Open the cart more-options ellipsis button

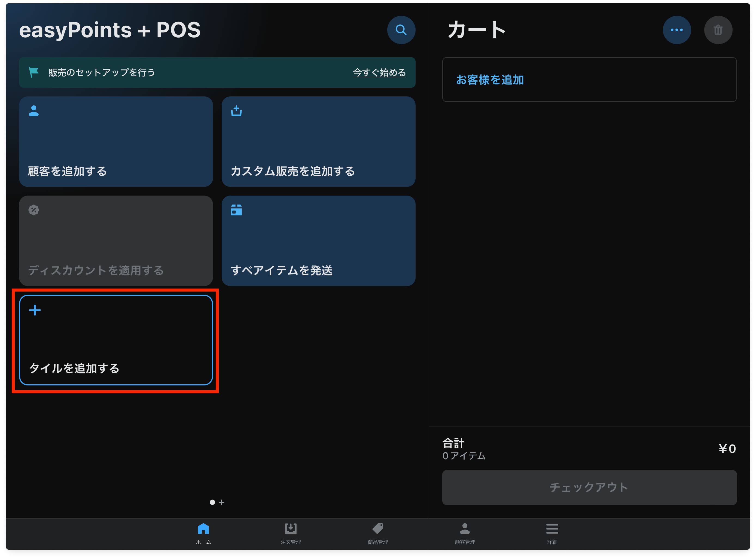[677, 30]
